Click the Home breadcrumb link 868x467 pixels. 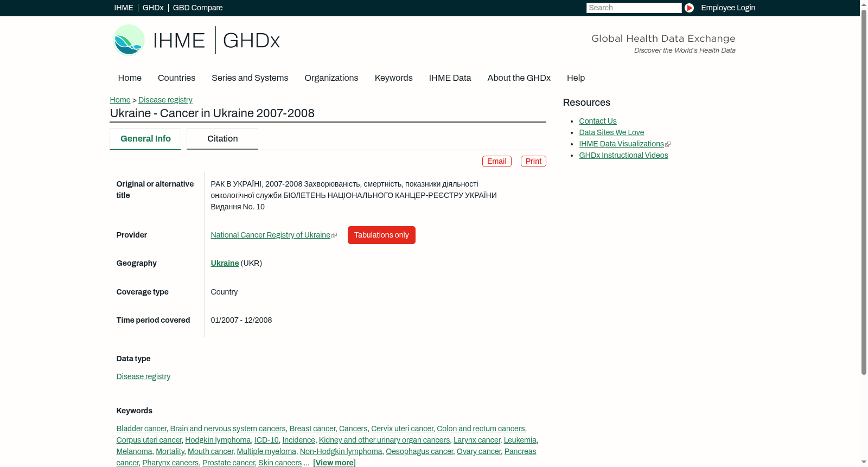[x=120, y=100]
